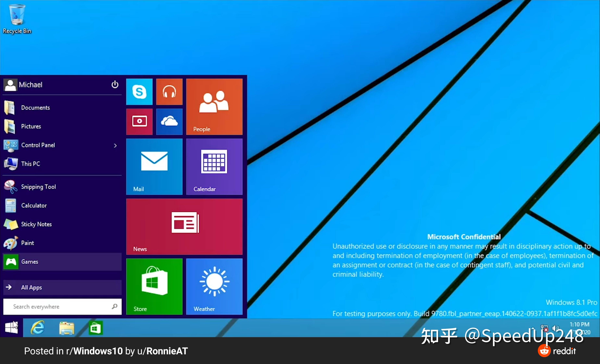Click the Documents folder icon
The width and height of the screenshot is (600, 364).
10,108
